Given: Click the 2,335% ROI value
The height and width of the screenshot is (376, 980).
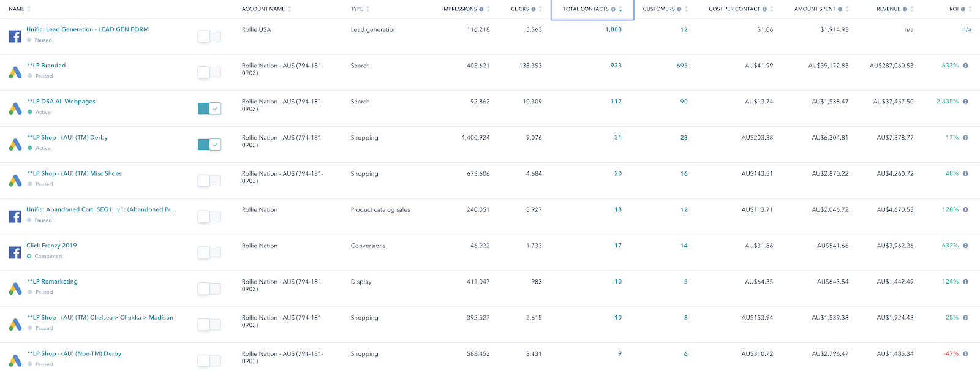Looking at the screenshot, I should pos(948,102).
